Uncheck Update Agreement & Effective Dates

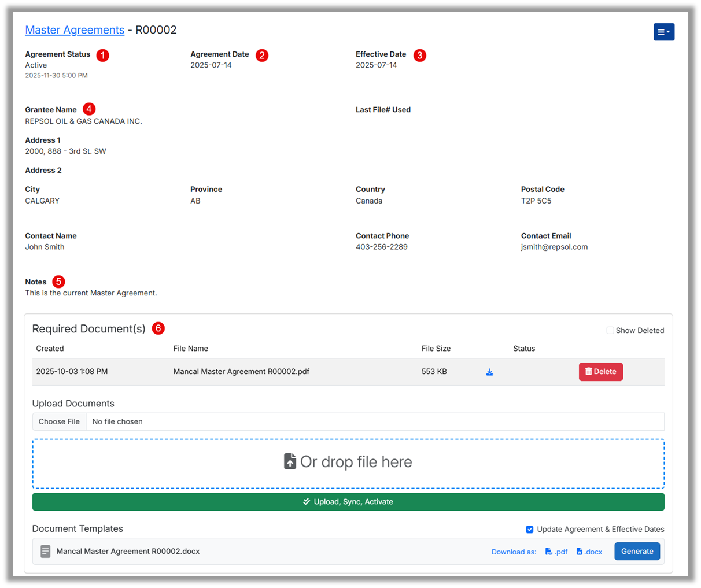click(529, 530)
